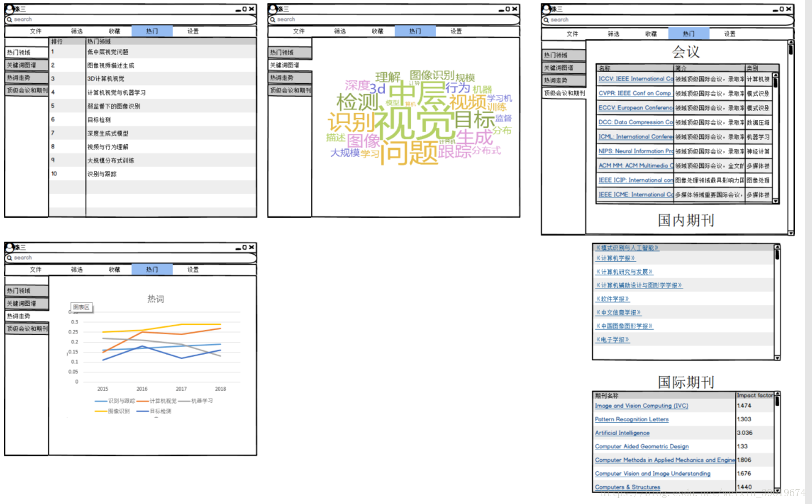Viewport: 812px width, 504px height.
Task: Select 顶级会议和期刊 in the conference window sidebar
Action: click(x=564, y=93)
